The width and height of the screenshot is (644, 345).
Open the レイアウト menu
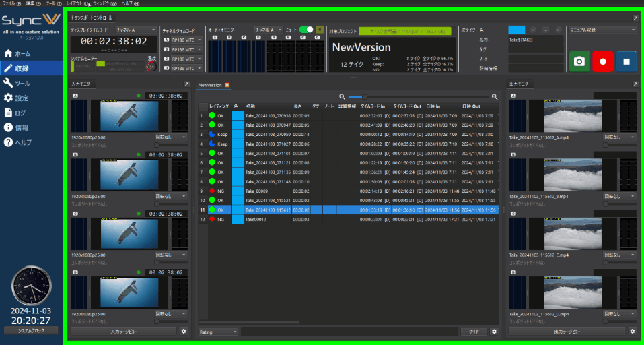pos(76,3)
